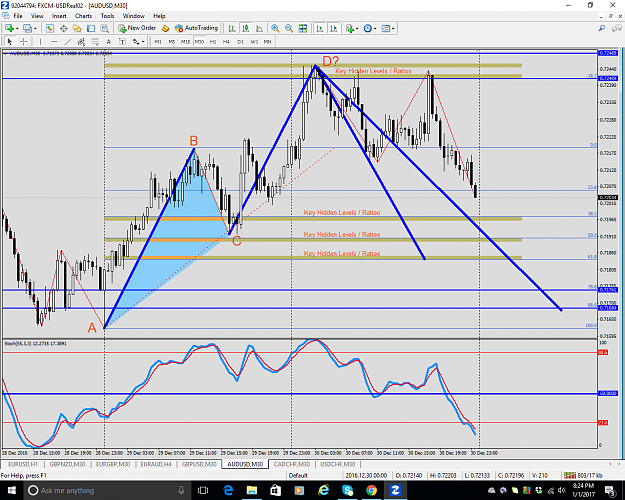This screenshot has height=500, width=625.
Task: Open the search magnifier icon
Action: pos(602,28)
